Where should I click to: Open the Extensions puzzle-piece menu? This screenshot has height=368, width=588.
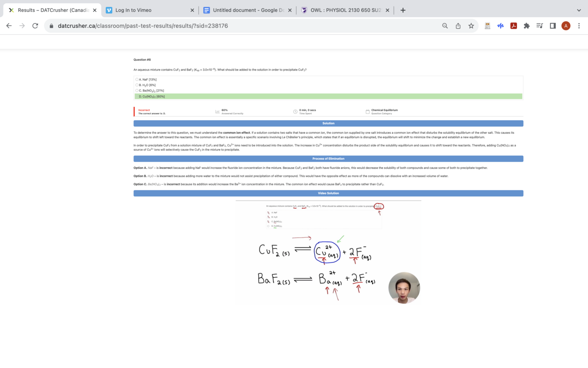click(526, 26)
